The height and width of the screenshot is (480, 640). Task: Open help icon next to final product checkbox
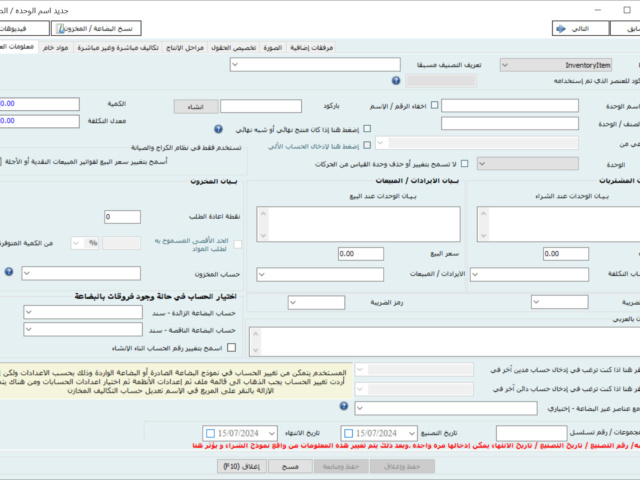click(x=218, y=129)
